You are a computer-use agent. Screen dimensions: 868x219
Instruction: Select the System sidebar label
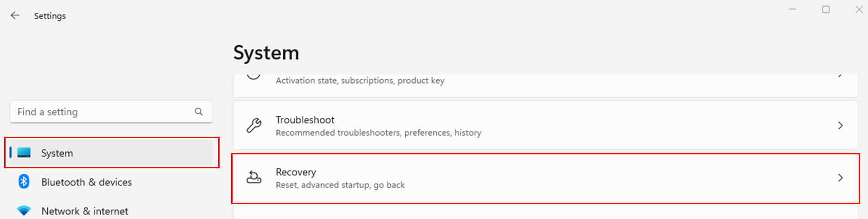click(57, 153)
